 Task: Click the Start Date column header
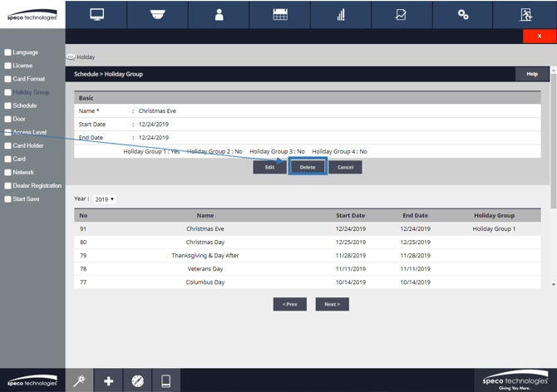[x=351, y=215]
